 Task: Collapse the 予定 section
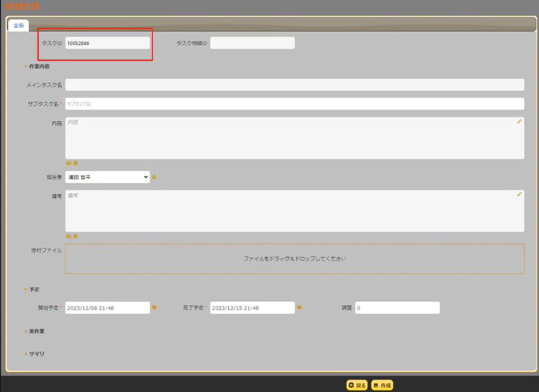coord(32,289)
